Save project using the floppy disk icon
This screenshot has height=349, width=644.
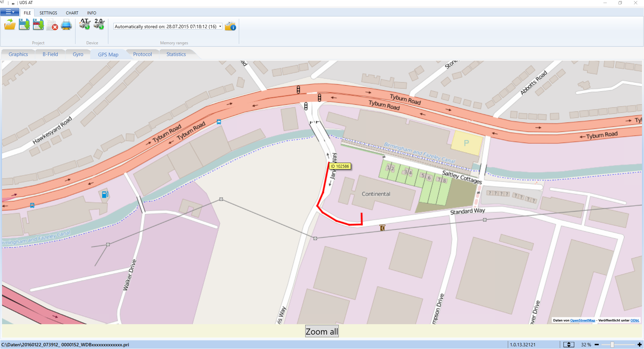[24, 25]
